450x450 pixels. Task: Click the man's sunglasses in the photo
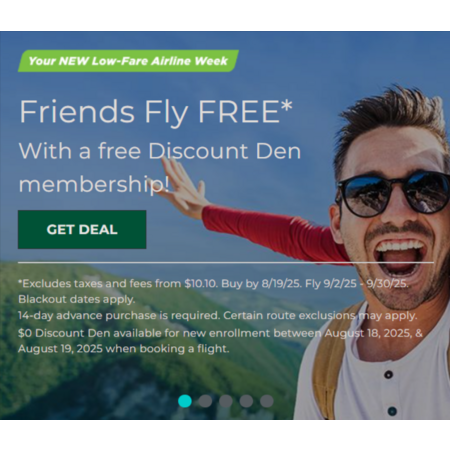click(393, 195)
